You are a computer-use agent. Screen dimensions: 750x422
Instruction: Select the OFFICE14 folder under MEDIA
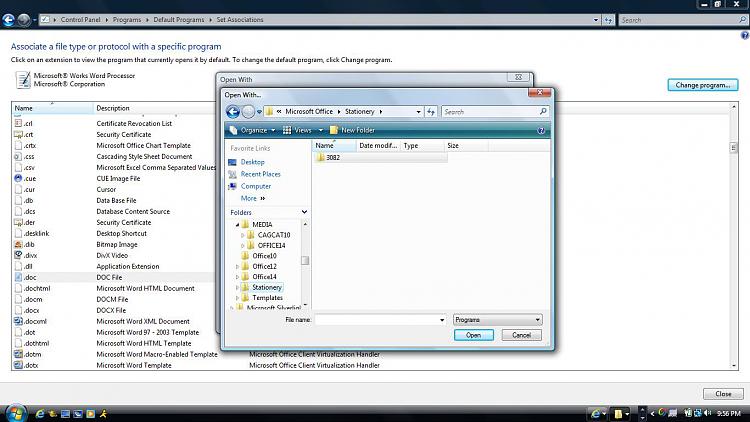(271, 245)
